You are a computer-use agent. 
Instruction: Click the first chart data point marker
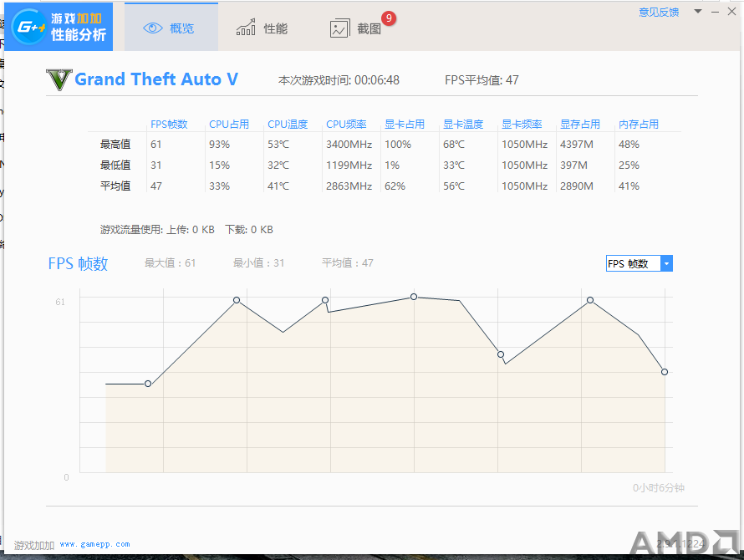tap(148, 384)
